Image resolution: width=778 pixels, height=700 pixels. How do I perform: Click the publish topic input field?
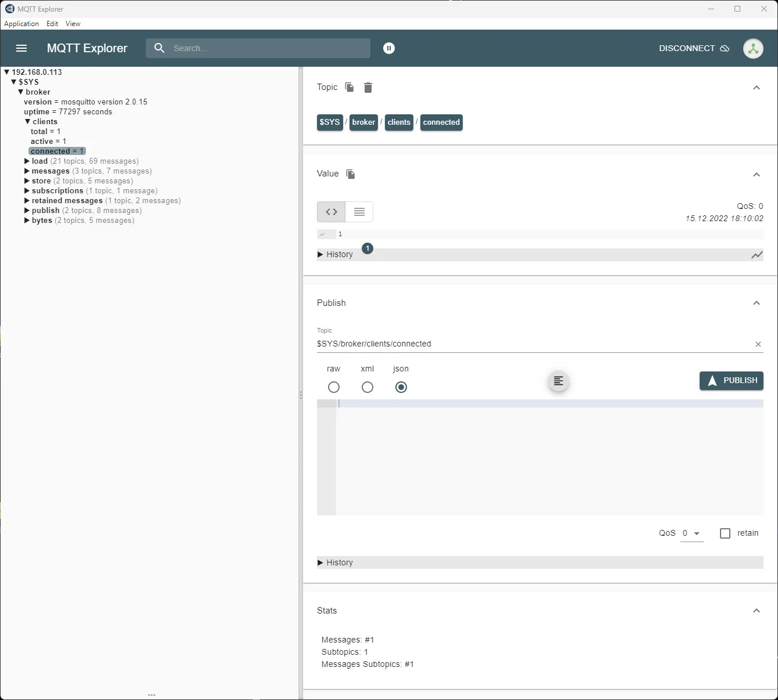point(533,344)
